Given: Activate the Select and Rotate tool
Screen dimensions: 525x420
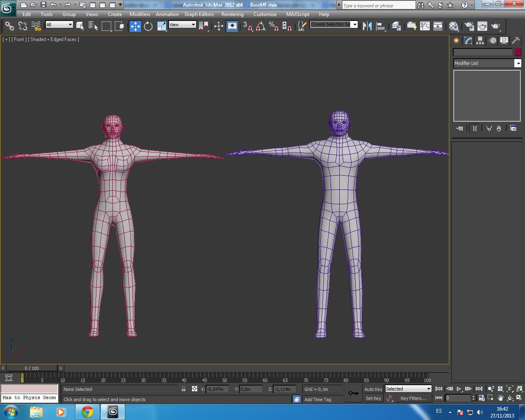Looking at the screenshot, I should click(x=148, y=26).
